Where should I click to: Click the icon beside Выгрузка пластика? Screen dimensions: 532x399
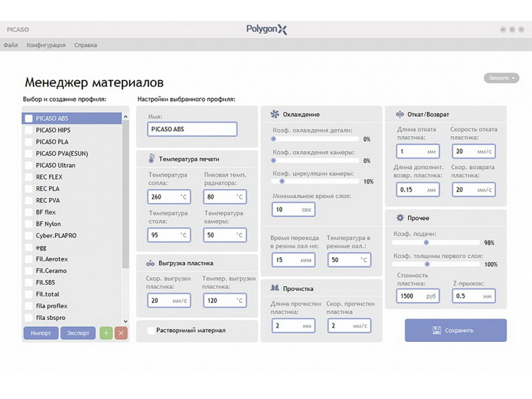tap(150, 263)
